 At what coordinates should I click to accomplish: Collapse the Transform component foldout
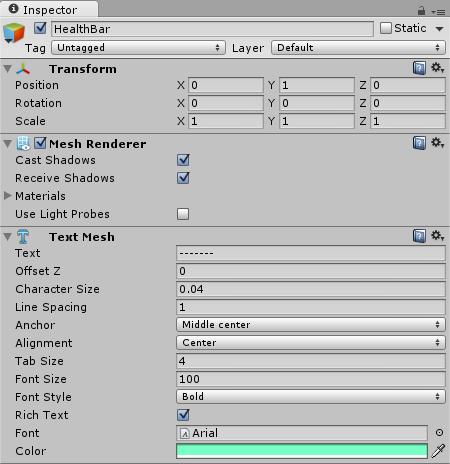tap(8, 69)
